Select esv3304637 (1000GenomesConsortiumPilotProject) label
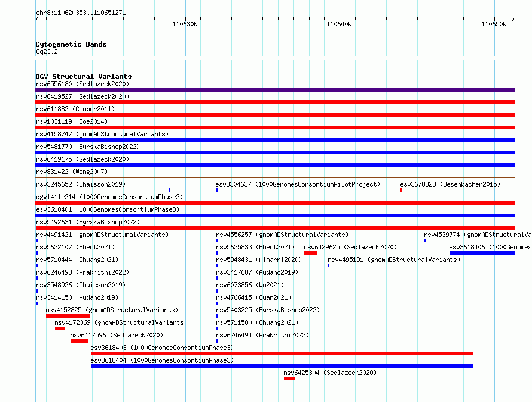 (x=298, y=184)
